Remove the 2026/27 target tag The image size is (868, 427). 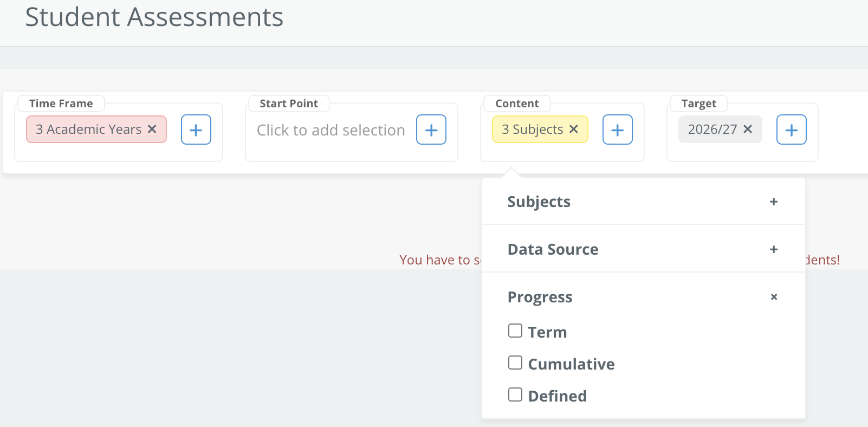[748, 129]
